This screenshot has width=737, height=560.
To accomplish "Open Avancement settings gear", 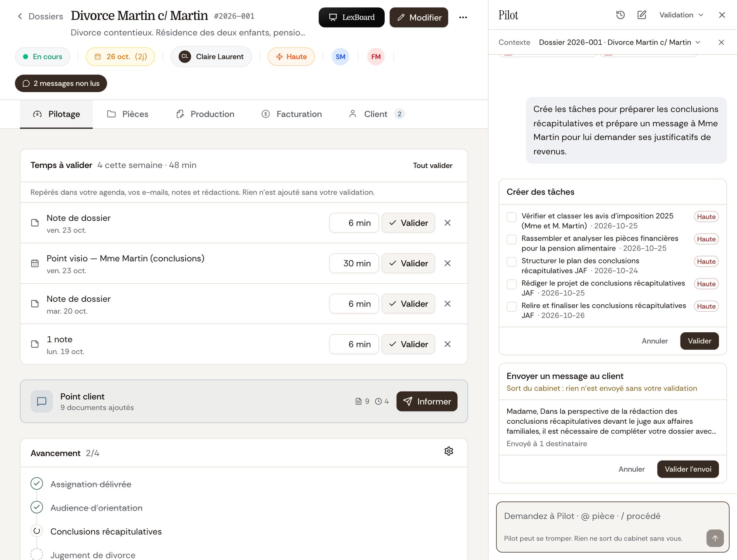I will (448, 451).
